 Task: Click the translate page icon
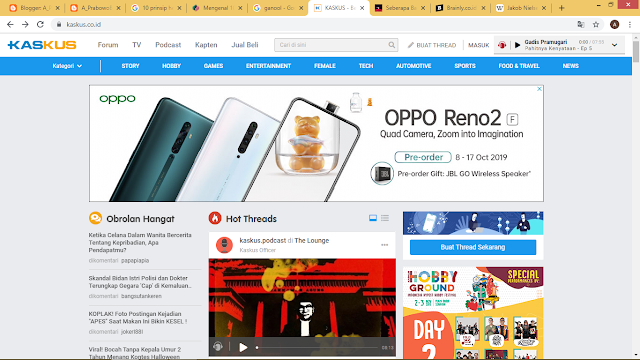coord(581,24)
